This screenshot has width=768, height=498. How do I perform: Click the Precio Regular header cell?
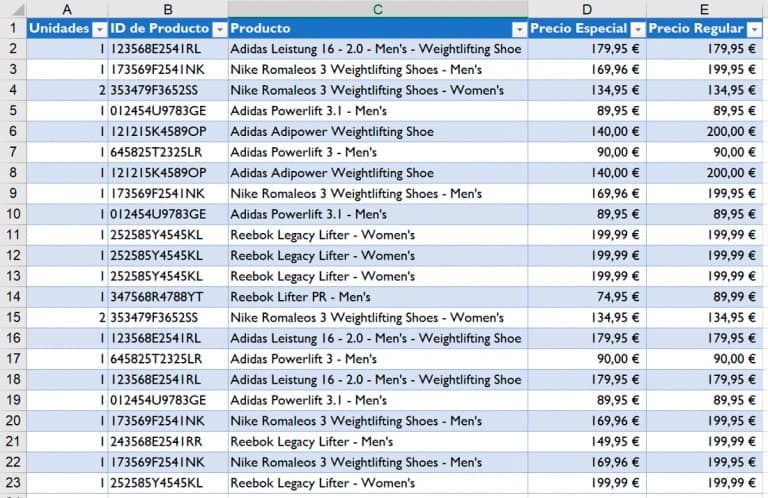tap(704, 28)
